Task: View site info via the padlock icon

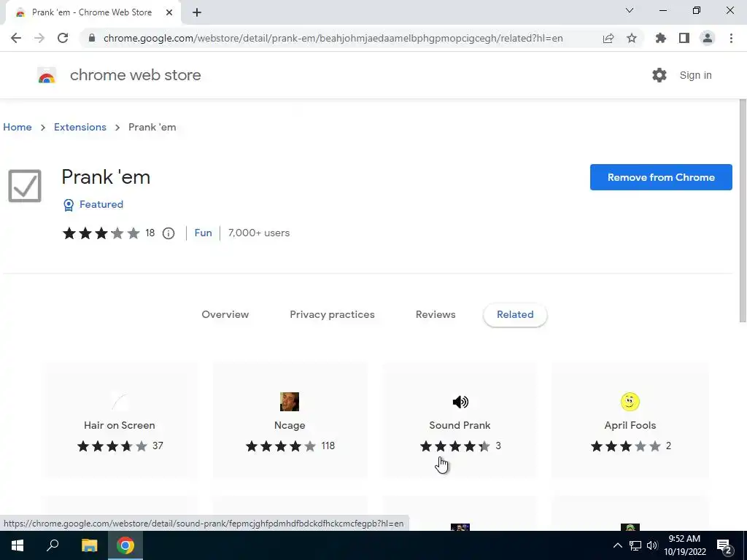Action: click(x=92, y=38)
